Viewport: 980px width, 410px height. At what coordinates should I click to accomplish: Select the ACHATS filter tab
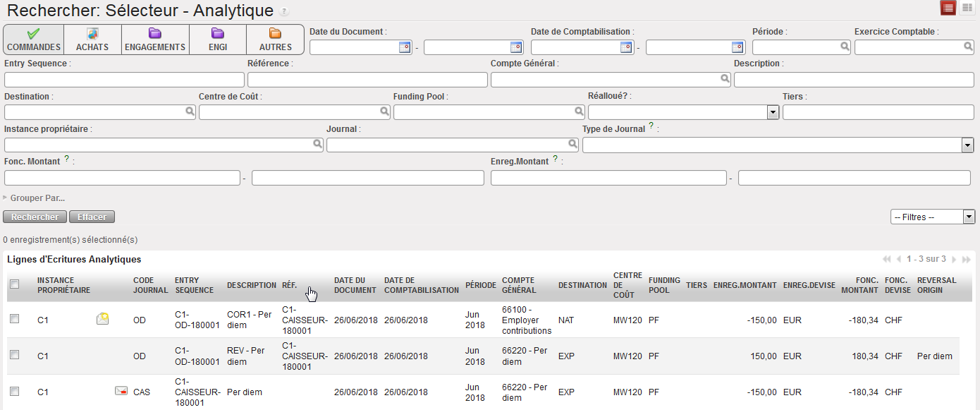point(92,40)
